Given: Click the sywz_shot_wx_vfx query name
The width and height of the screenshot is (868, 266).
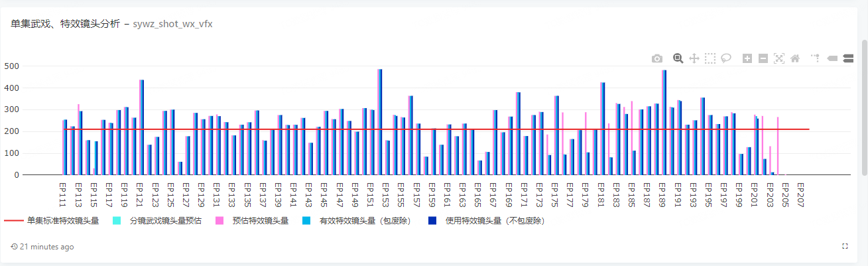Looking at the screenshot, I should (172, 24).
